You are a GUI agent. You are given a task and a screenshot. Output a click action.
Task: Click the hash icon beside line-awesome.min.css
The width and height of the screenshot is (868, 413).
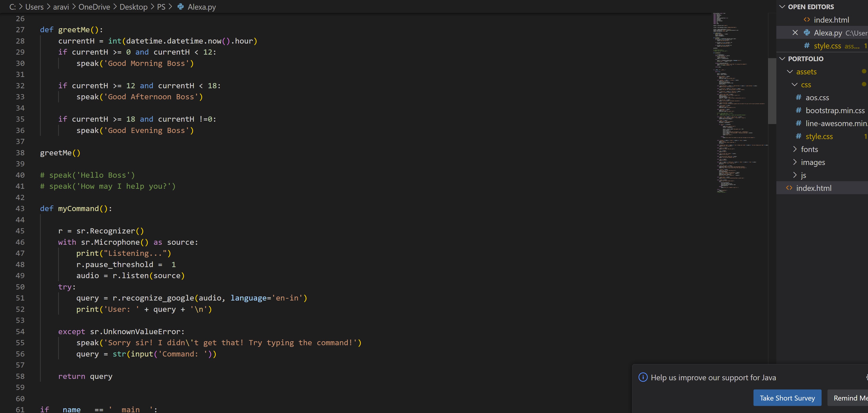798,124
